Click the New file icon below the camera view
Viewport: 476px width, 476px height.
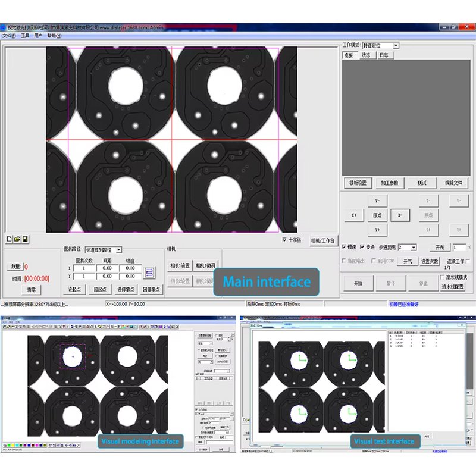tap(10, 239)
